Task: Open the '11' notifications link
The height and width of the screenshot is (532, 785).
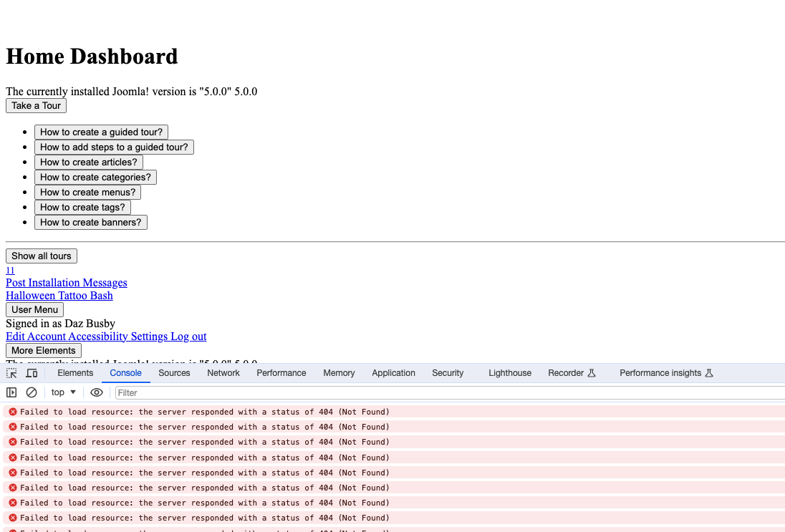Action: [x=10, y=270]
